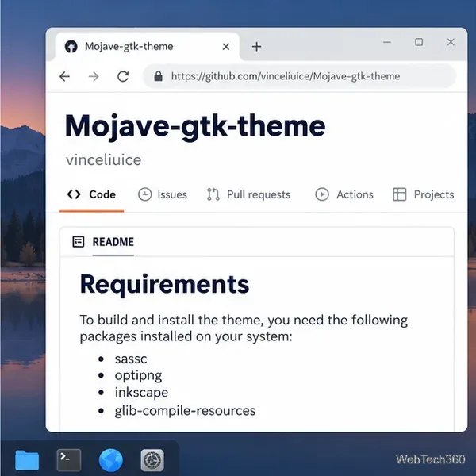This screenshot has width=476, height=476.
Task: Click the glib-compile-resources list item
Action: tap(185, 411)
